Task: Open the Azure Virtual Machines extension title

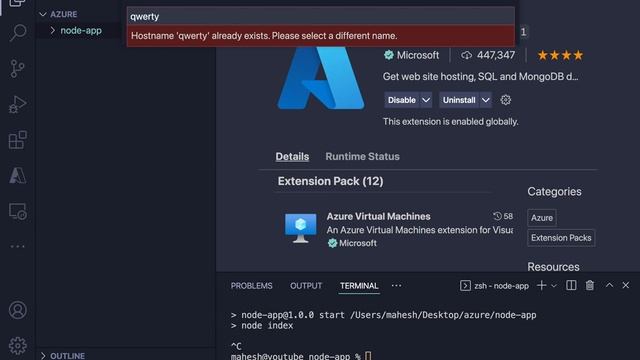Action: (378, 216)
